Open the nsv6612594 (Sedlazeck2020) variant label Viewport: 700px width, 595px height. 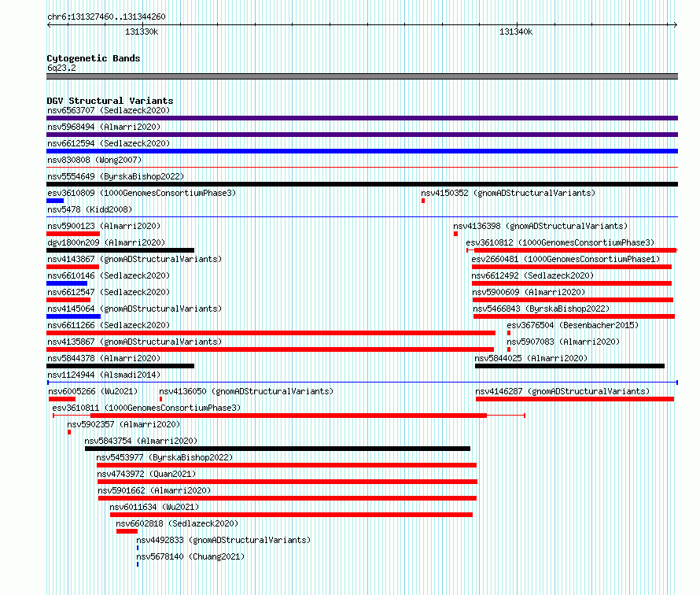[109, 143]
